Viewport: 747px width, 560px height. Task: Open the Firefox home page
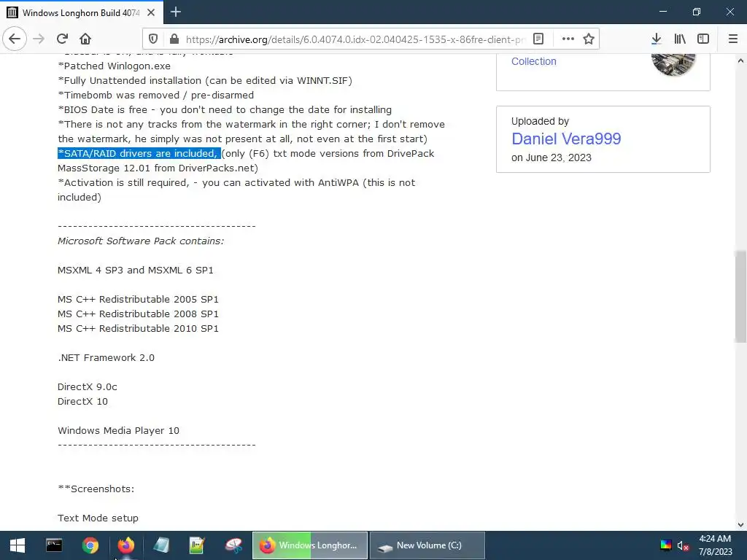click(x=85, y=39)
